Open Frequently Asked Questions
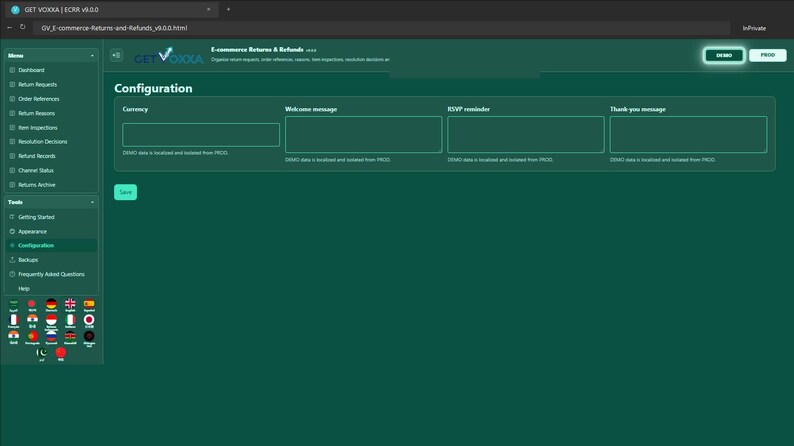794x446 pixels. point(51,274)
